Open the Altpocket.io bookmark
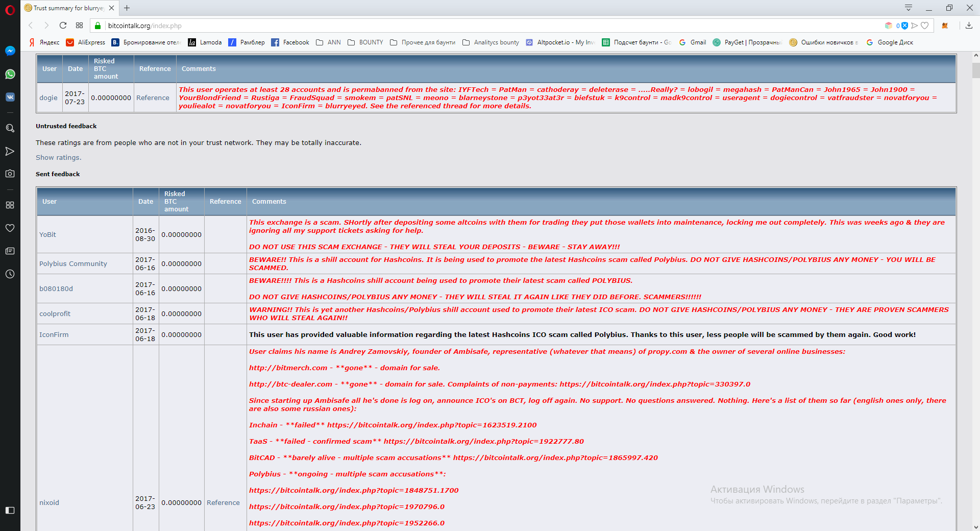 (x=560, y=42)
